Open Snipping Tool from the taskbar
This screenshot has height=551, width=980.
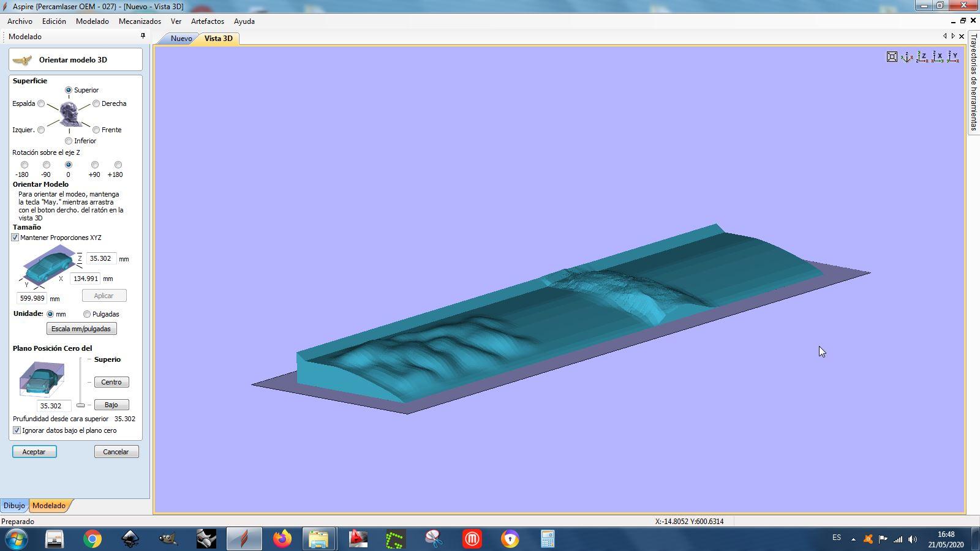click(x=434, y=539)
